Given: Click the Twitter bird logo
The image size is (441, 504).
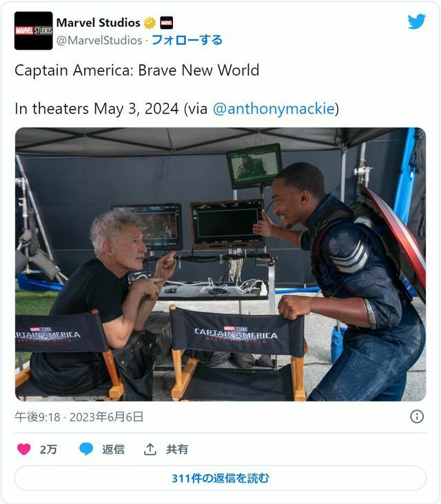Looking at the screenshot, I should [x=417, y=21].
